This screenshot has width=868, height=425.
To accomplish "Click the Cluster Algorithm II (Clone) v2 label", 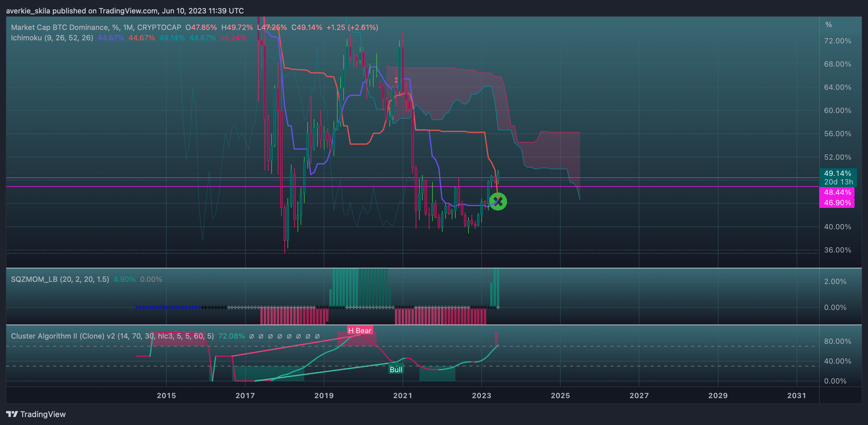I will tap(112, 336).
